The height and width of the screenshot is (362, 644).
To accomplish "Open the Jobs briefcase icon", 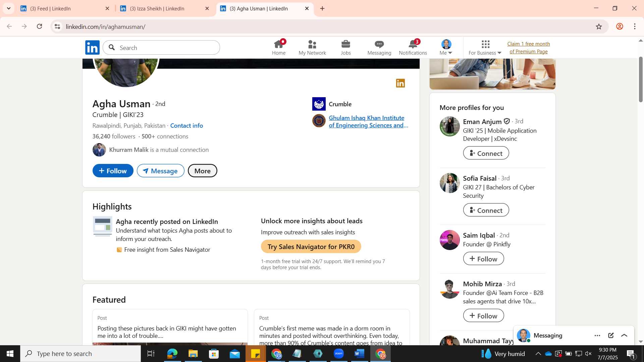I will click(x=346, y=48).
